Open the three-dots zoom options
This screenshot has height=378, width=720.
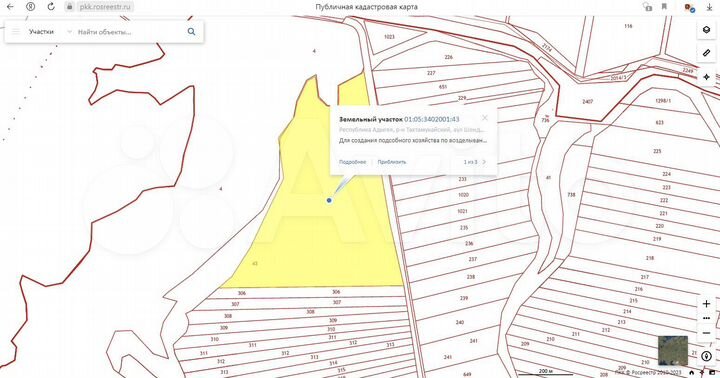click(x=706, y=318)
